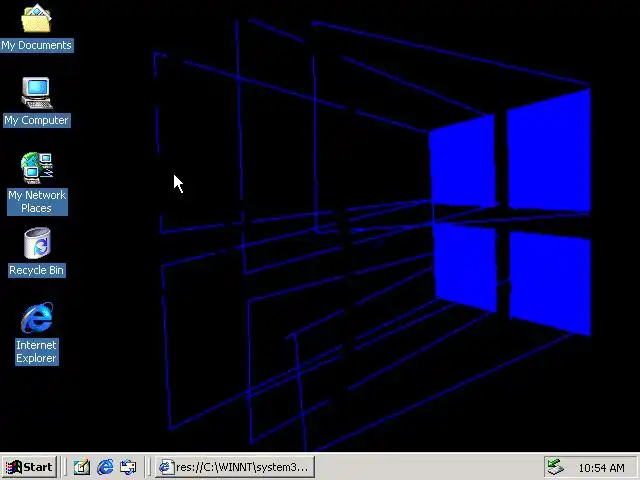Screen dimensions: 640x480
Task: Click the My Network Places label text
Action: 37,202
